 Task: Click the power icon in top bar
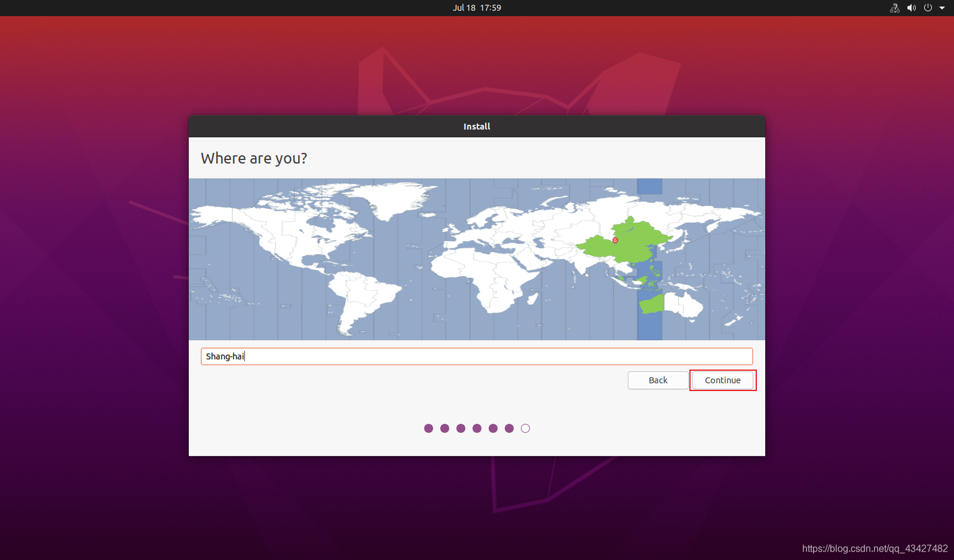point(928,8)
